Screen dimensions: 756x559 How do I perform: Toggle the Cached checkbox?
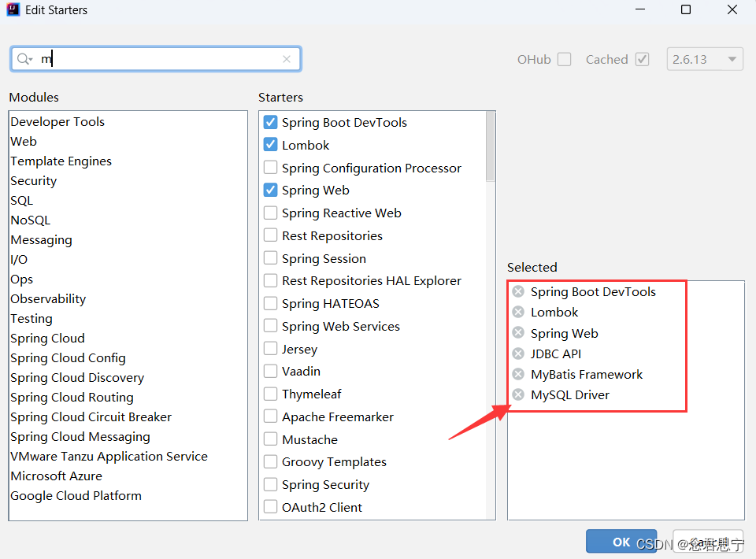(x=643, y=59)
